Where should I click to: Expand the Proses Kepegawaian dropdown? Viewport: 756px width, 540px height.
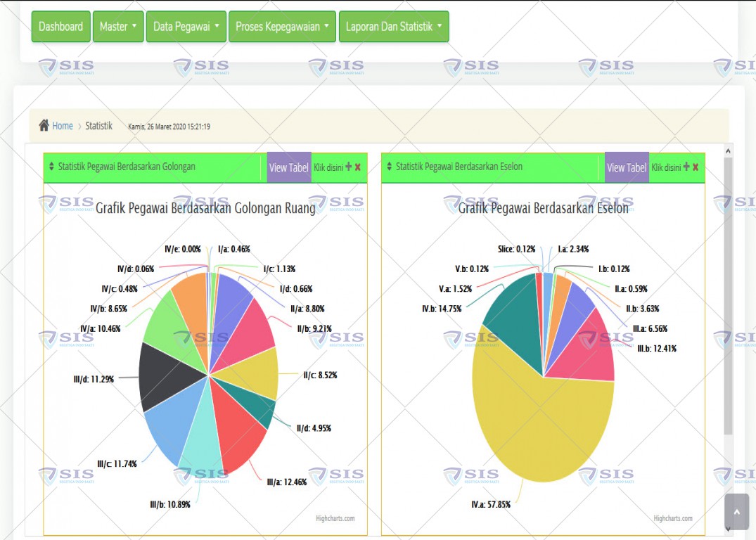(x=282, y=27)
